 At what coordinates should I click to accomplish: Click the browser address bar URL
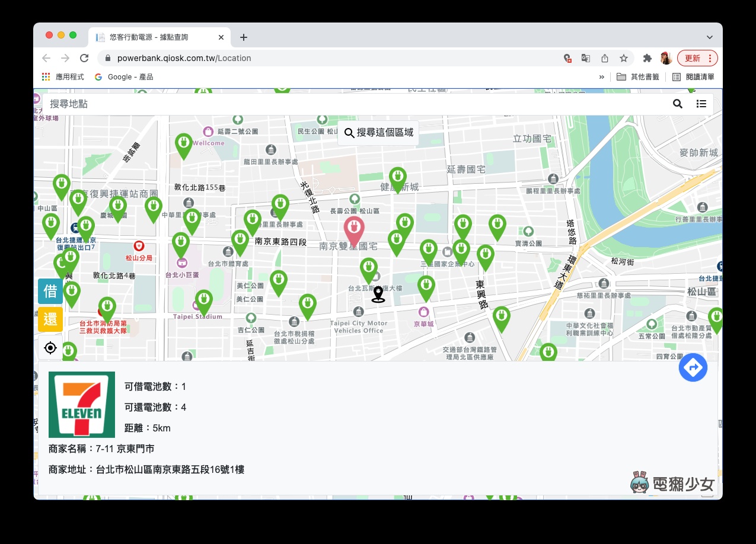pos(184,58)
